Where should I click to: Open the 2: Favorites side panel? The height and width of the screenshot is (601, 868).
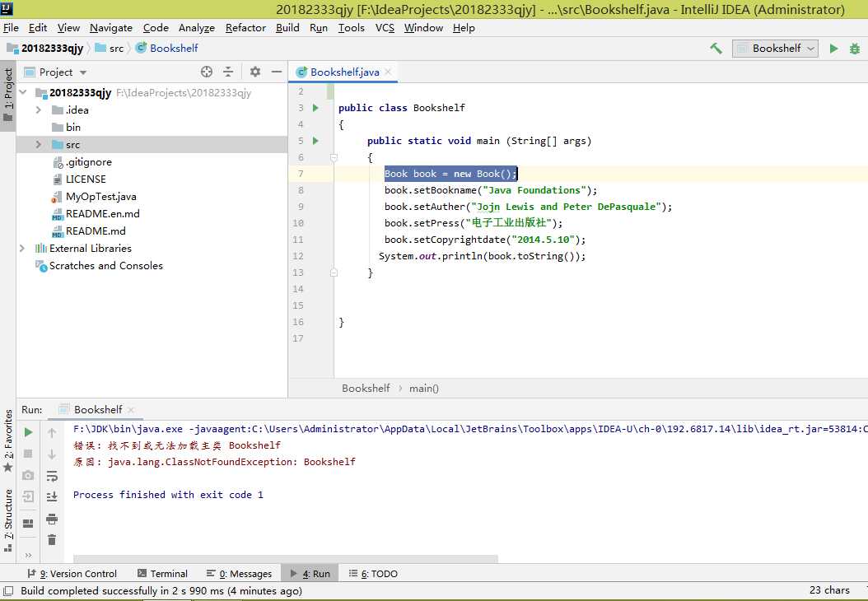pyautogui.click(x=7, y=441)
